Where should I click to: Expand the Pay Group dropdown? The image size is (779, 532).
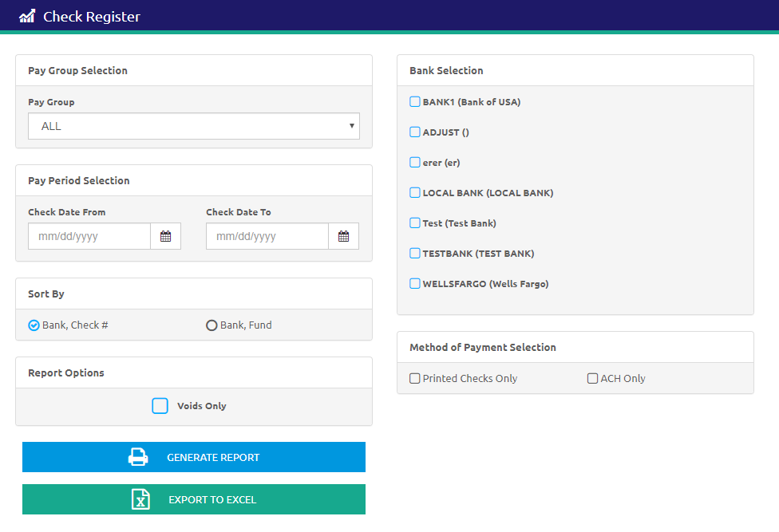[x=193, y=126]
